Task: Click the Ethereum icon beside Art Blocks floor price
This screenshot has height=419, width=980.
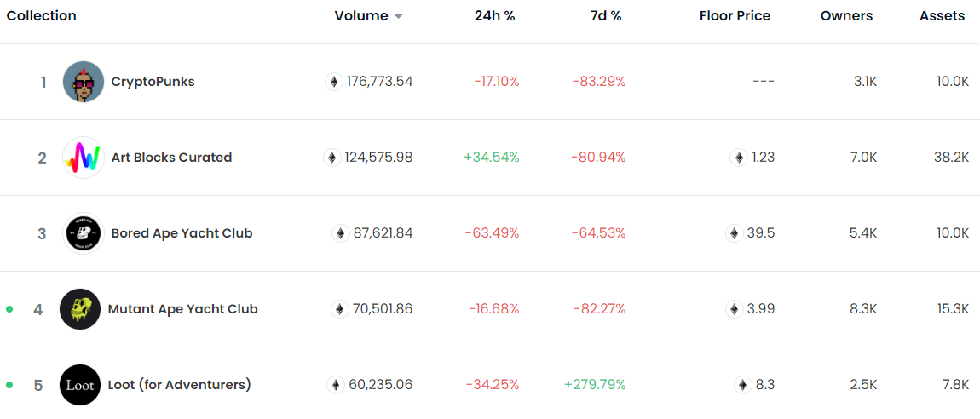Action: tap(739, 158)
